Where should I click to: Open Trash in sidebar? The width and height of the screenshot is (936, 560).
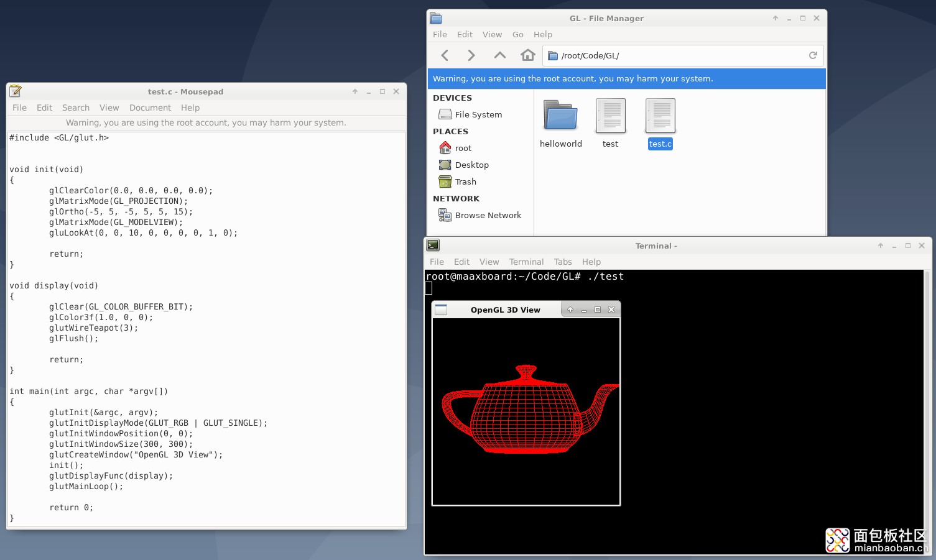click(x=458, y=181)
